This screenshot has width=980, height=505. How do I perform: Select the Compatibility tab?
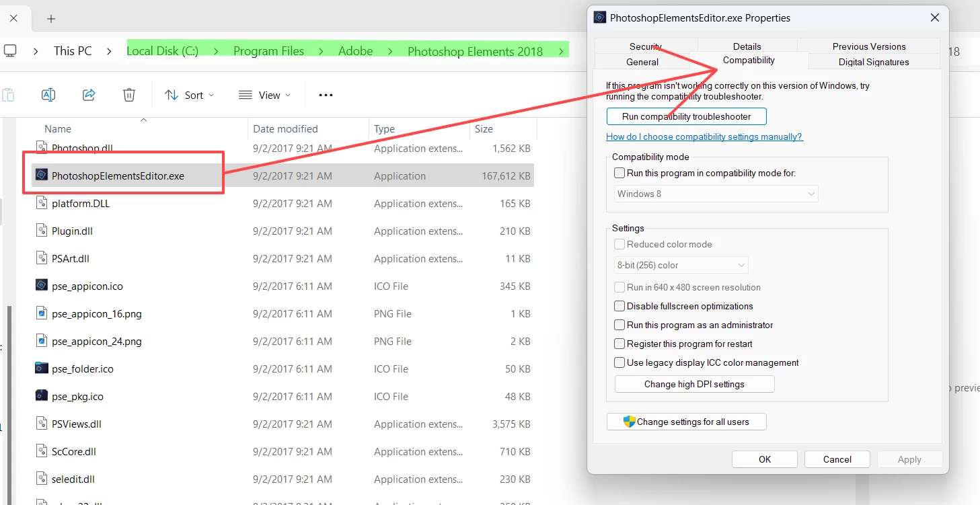click(x=749, y=61)
